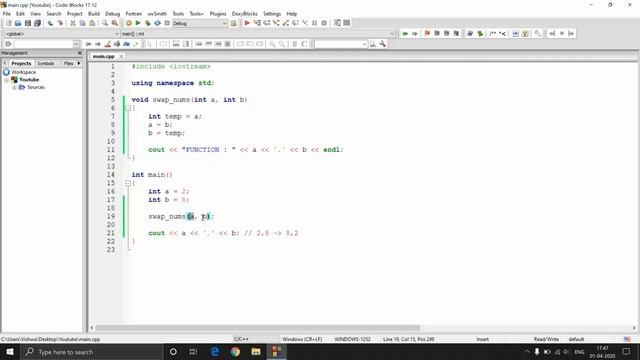
Task: Click the Show target dialog icon beside Debug dropdown
Action: [233, 23]
